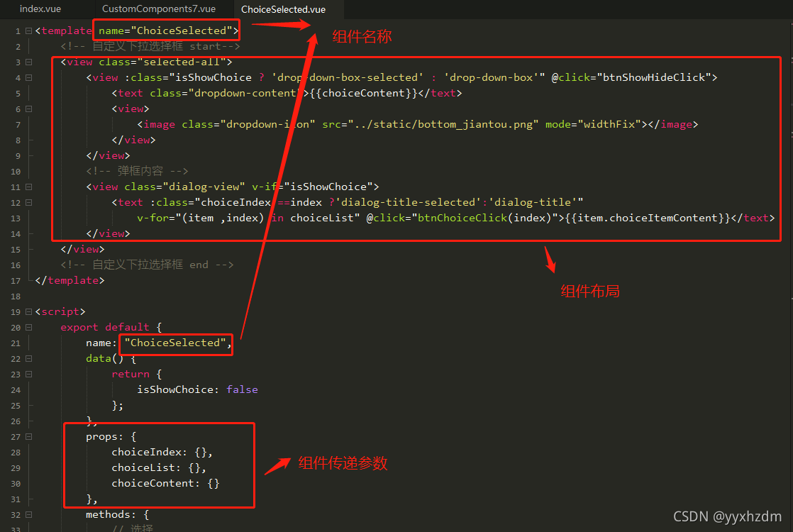Click the methods: { line
Screen dimensions: 793x532
(117, 514)
